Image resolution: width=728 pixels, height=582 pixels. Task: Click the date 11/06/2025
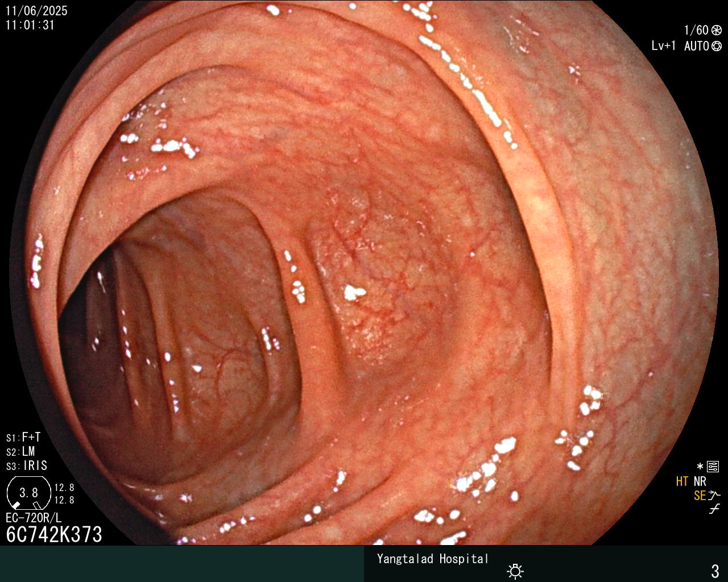point(36,11)
